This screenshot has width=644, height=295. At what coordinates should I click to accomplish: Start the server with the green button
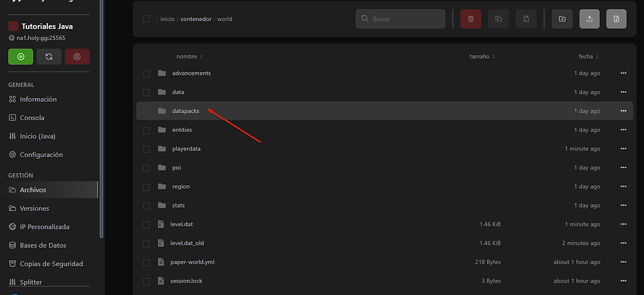point(20,57)
